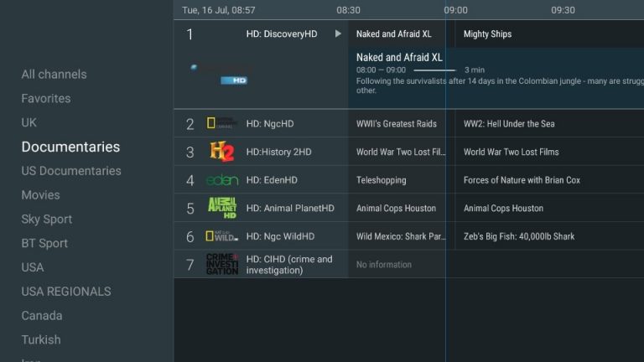This screenshot has width=644, height=362.
Task: Open the Favorites category
Action: coord(46,99)
